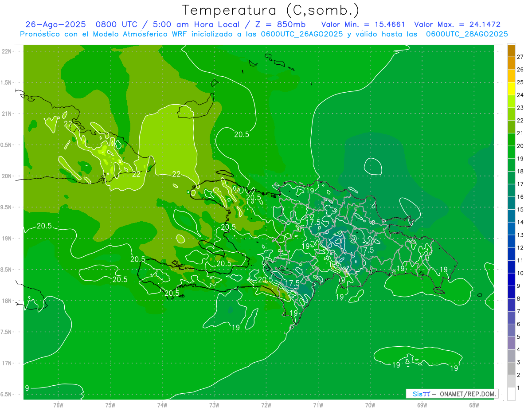The height and width of the screenshot is (411, 532).
Task: Select the 'Valor Min. = 15.4661' value
Action: [363, 24]
